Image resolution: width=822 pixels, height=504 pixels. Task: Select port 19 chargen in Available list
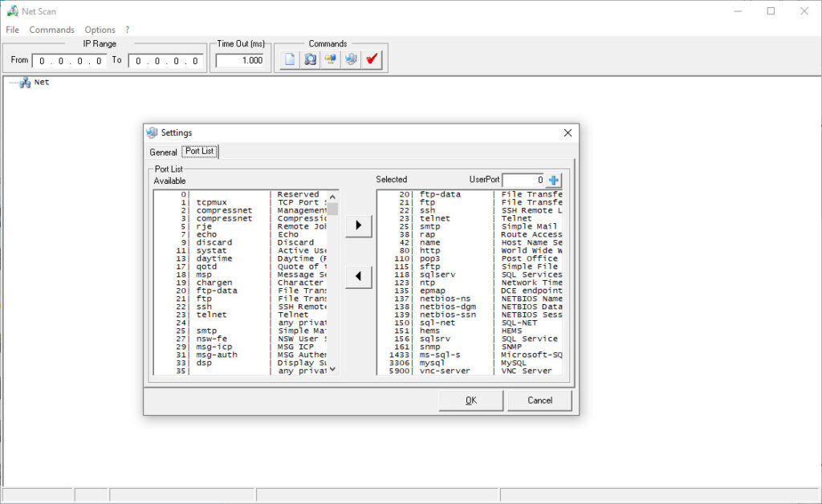pyautogui.click(x=241, y=283)
